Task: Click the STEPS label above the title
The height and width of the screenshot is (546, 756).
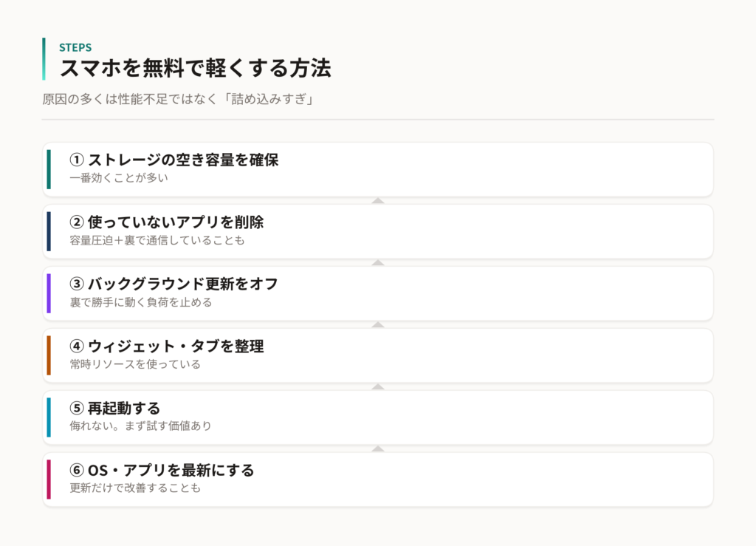Action: point(75,47)
